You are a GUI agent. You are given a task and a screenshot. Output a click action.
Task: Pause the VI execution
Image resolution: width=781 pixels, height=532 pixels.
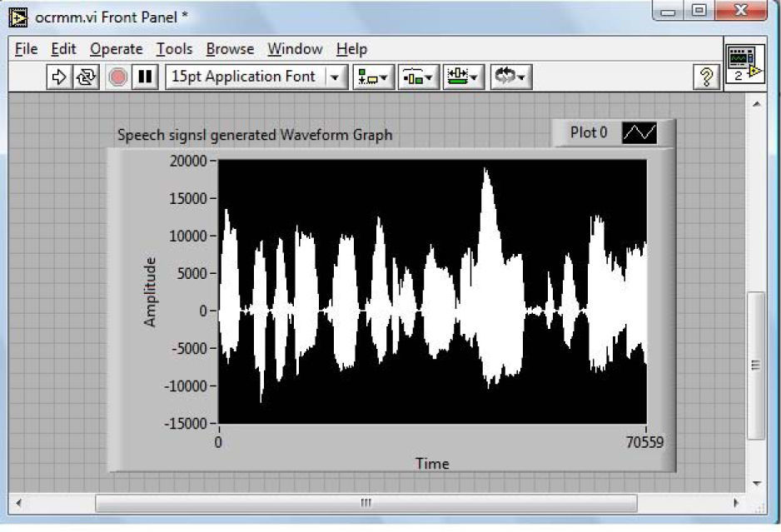(x=145, y=77)
